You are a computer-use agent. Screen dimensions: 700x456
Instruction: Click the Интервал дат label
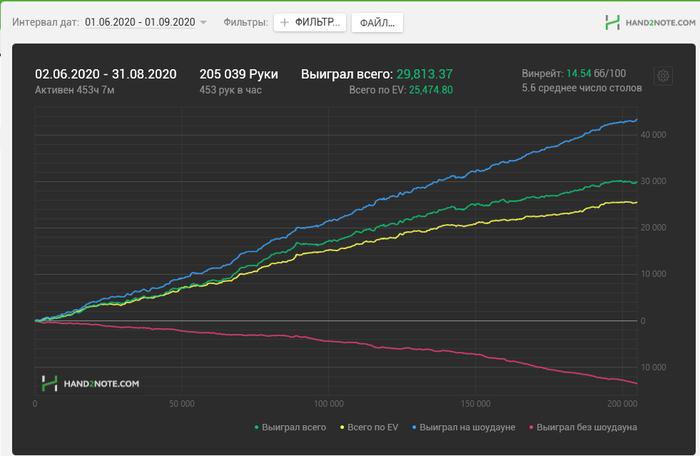46,22
